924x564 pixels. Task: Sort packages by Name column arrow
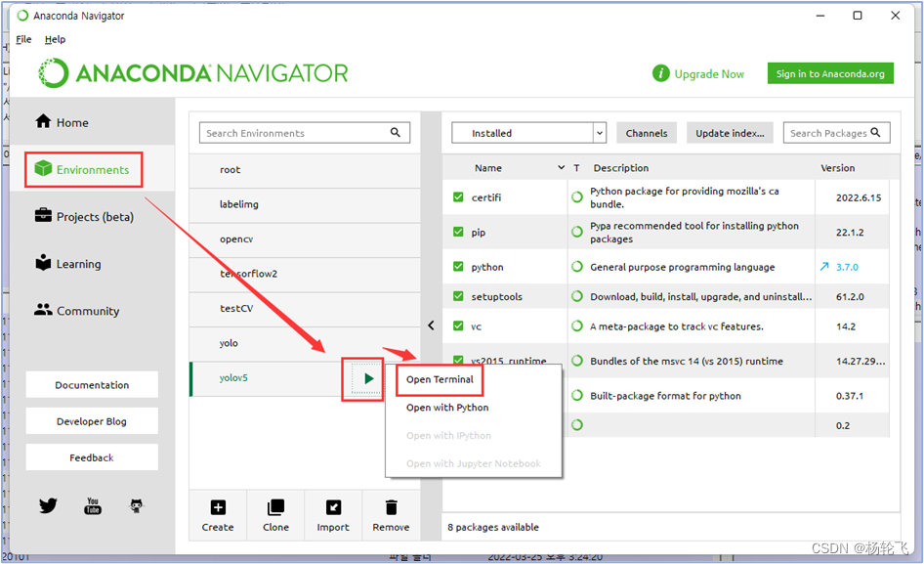(x=561, y=168)
